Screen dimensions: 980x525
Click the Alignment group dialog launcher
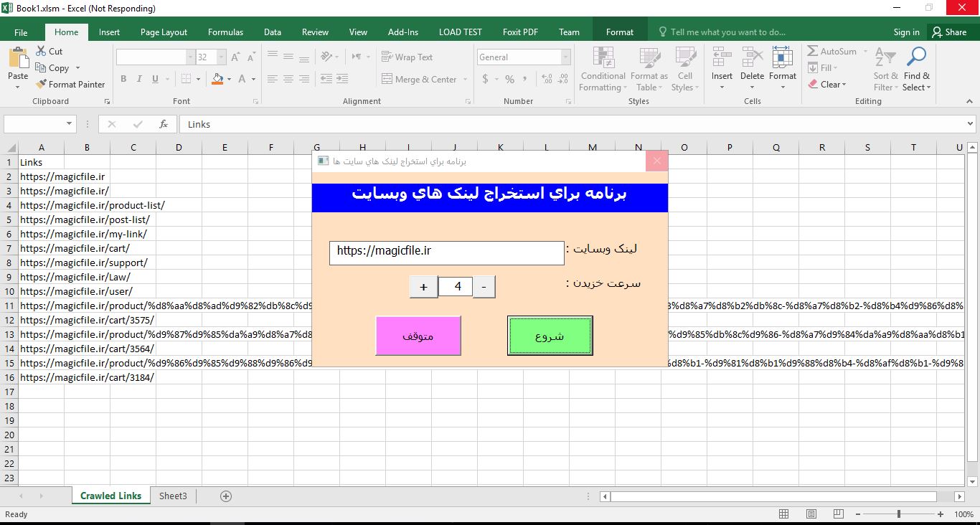(468, 102)
